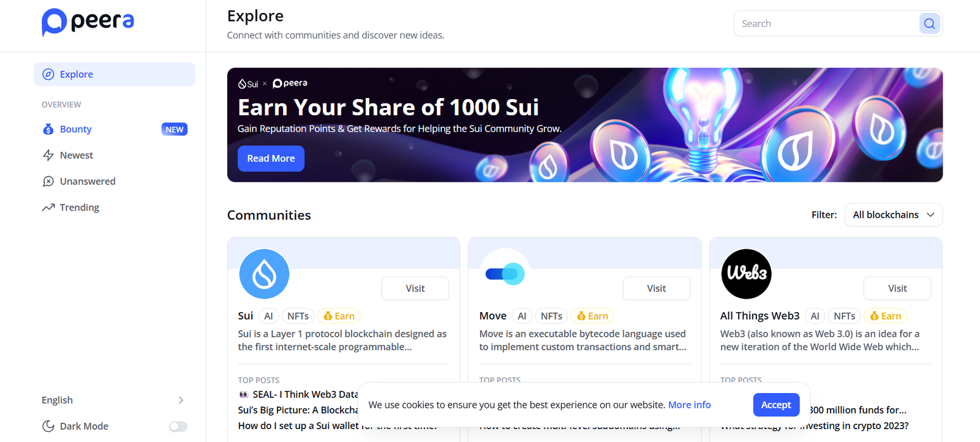Open the All blockchains filter dropdown
Image resolution: width=980 pixels, height=442 pixels.
[x=893, y=215]
